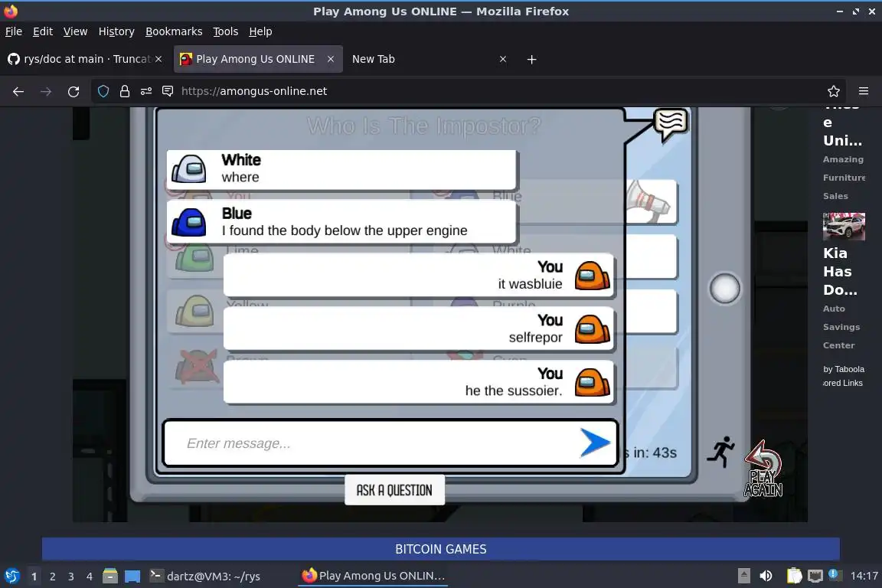The width and height of the screenshot is (882, 588).
Task: Open the History menu
Action: click(116, 31)
